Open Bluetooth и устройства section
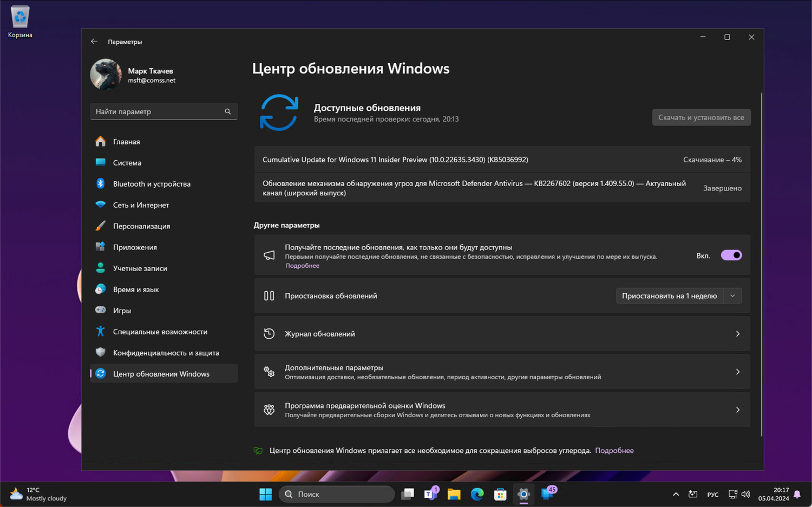 163,183
